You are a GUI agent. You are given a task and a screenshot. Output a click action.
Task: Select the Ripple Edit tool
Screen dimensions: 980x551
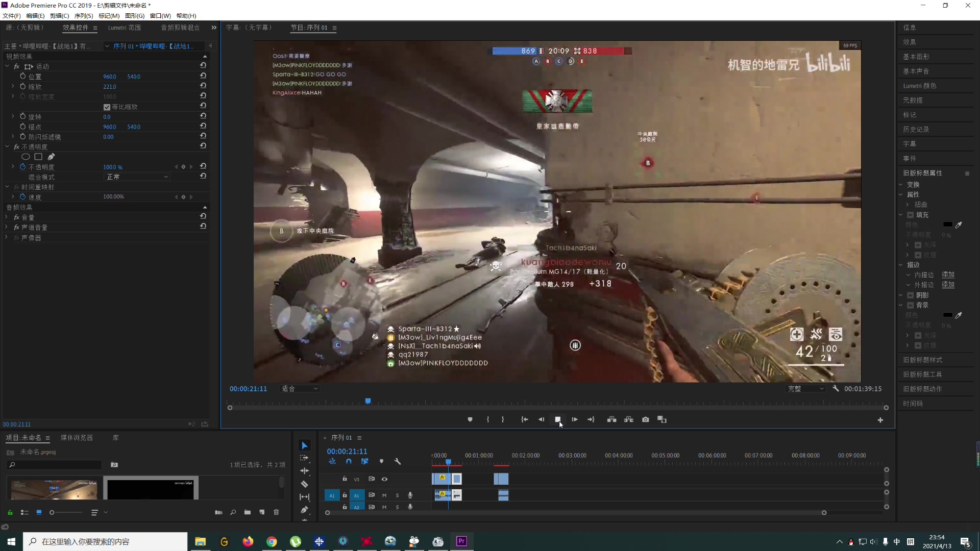click(305, 471)
